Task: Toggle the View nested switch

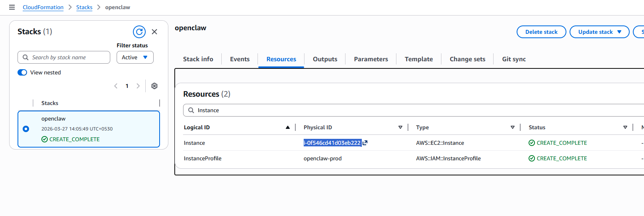Action: [22, 72]
